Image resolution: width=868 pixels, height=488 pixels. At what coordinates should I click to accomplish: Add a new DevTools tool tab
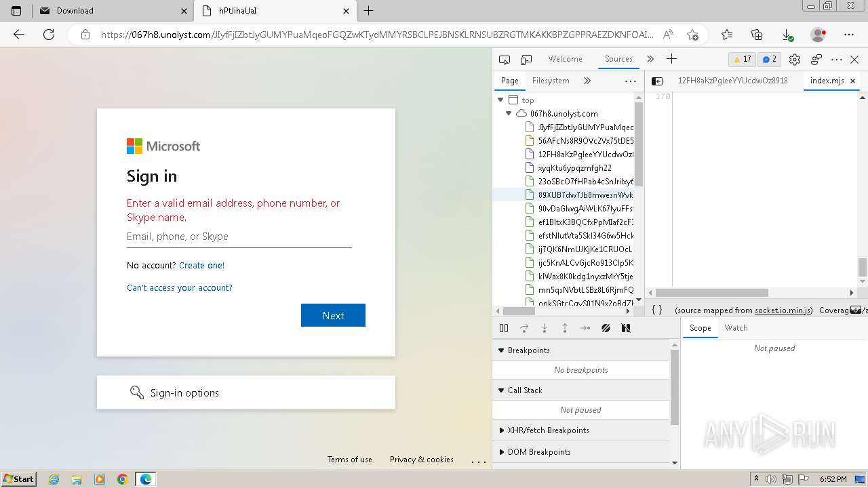coord(671,59)
